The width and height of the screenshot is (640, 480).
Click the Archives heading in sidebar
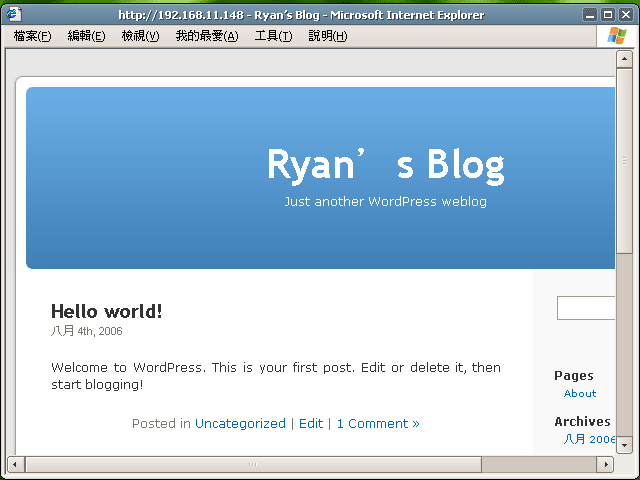582,422
